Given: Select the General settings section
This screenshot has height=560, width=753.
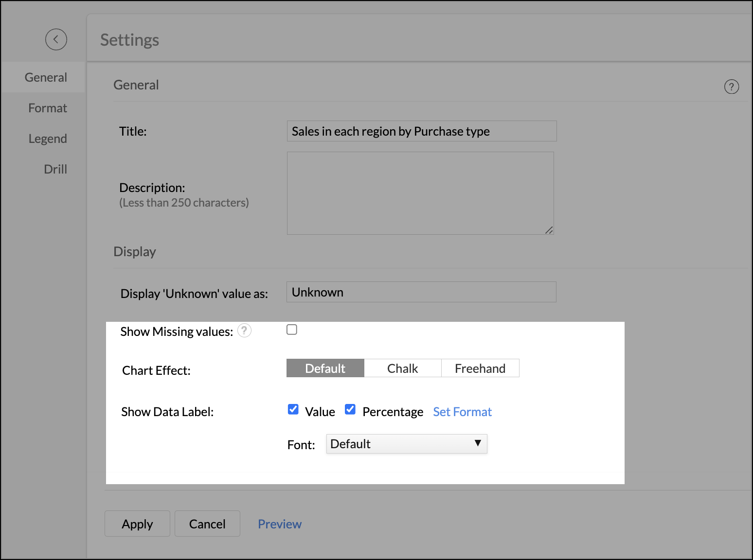Looking at the screenshot, I should (45, 77).
